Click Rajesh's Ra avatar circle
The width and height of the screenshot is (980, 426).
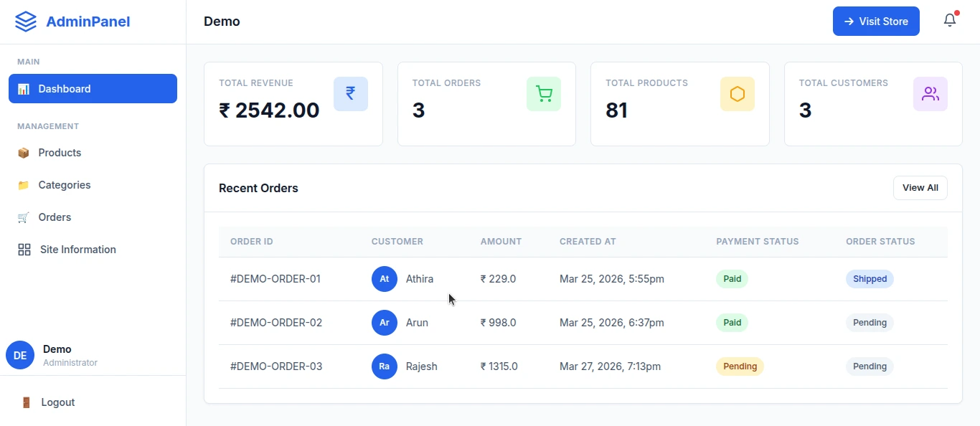[385, 366]
